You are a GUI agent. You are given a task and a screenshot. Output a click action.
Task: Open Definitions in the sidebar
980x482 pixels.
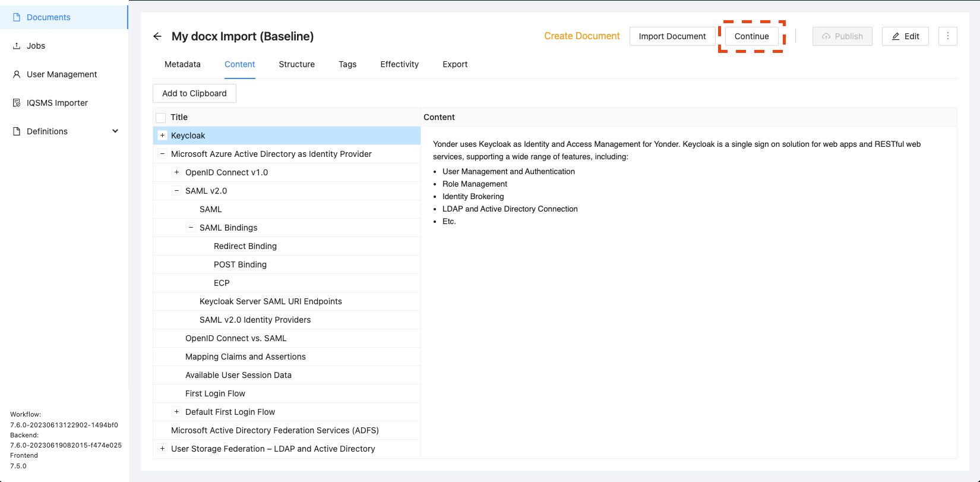pyautogui.click(x=64, y=131)
